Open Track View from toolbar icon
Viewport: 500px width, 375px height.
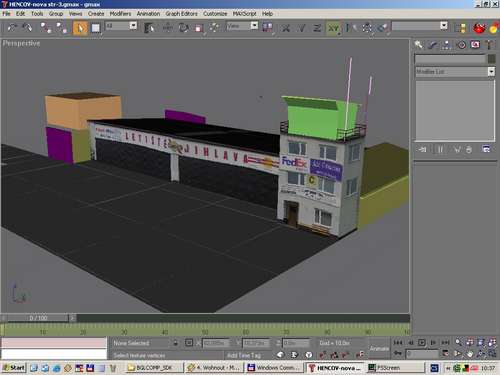462,28
